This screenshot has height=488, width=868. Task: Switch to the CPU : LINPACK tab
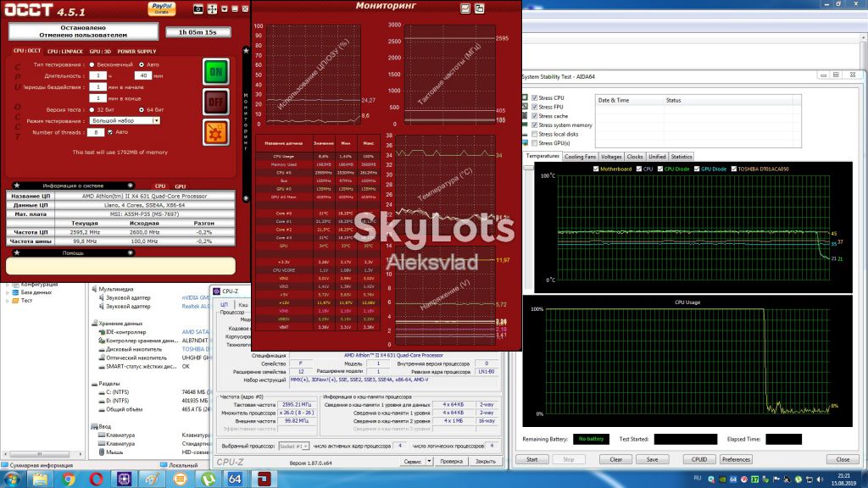pos(64,52)
